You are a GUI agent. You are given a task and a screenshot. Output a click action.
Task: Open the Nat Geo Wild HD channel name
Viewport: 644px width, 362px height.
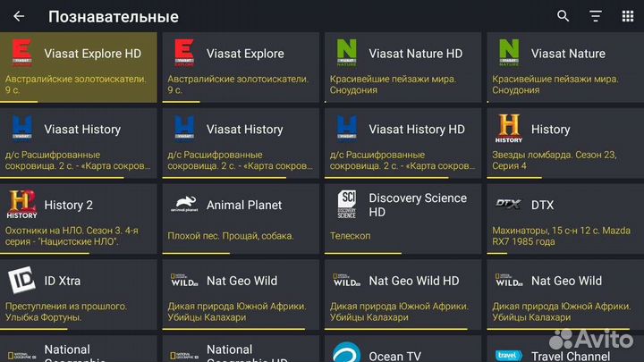pos(414,281)
